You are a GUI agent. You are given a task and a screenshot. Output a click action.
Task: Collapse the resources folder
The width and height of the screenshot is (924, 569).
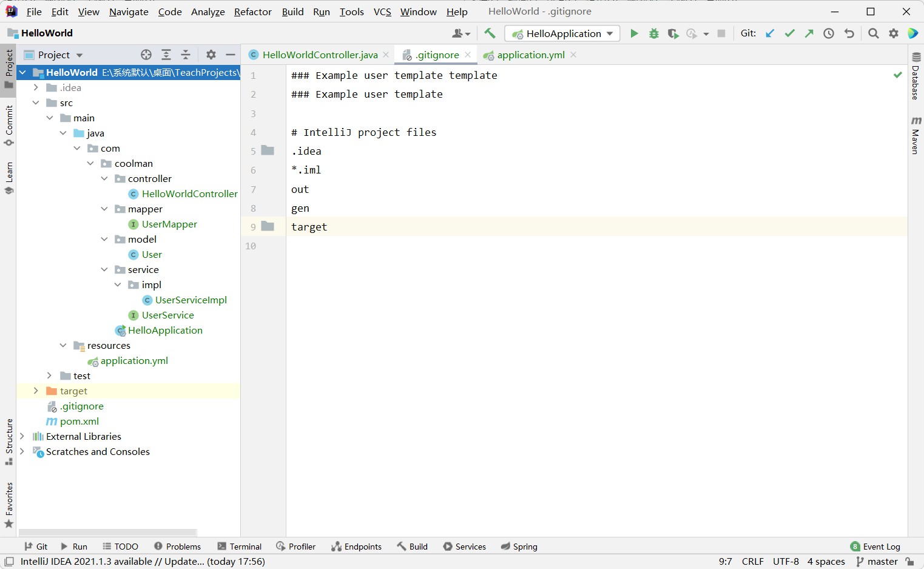tap(63, 345)
